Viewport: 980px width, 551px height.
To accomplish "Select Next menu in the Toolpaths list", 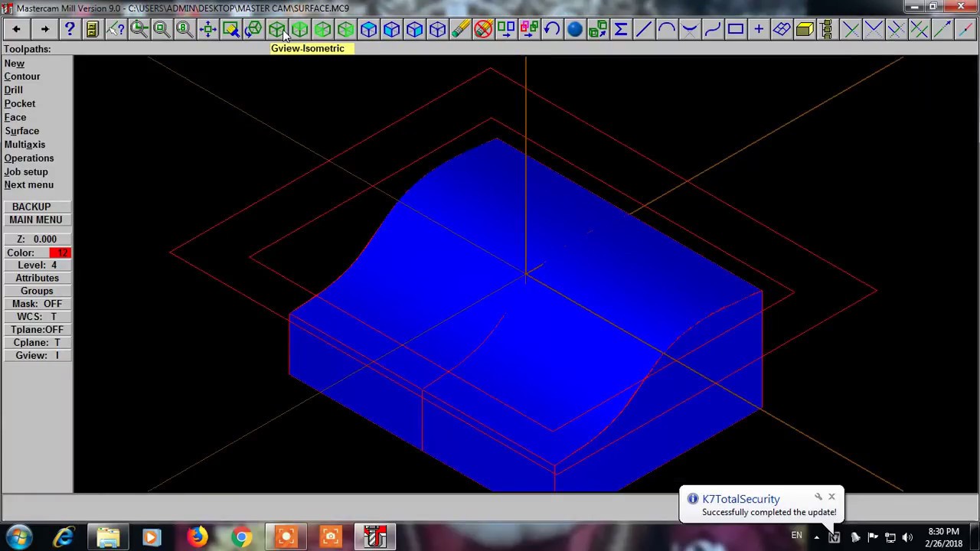I will (29, 184).
